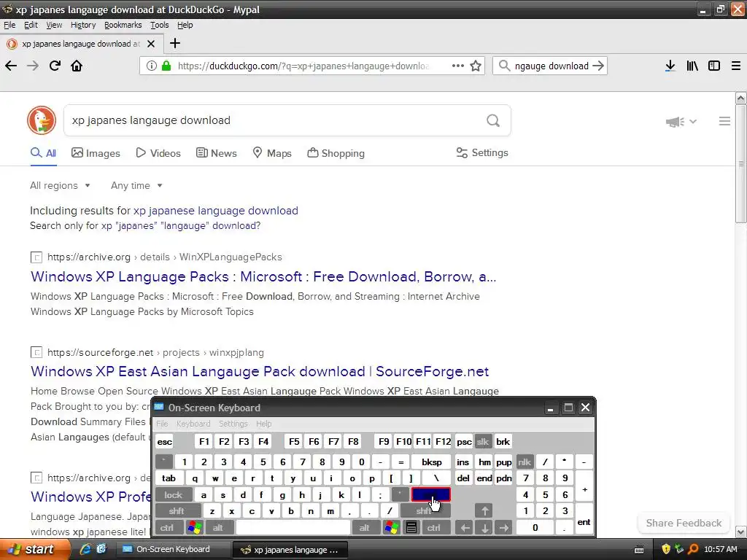Click the left arrow key
Screen dimensions: 747x560
[x=465, y=528]
